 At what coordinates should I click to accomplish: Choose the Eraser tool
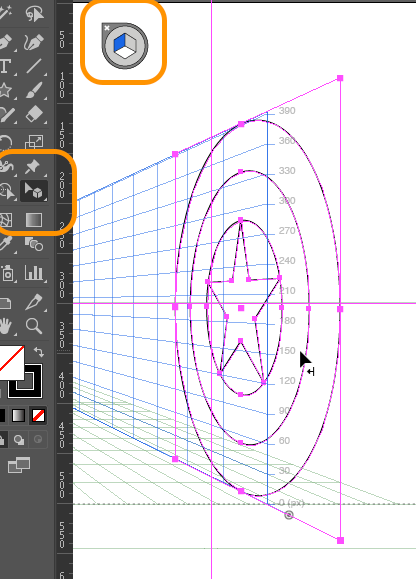point(34,114)
